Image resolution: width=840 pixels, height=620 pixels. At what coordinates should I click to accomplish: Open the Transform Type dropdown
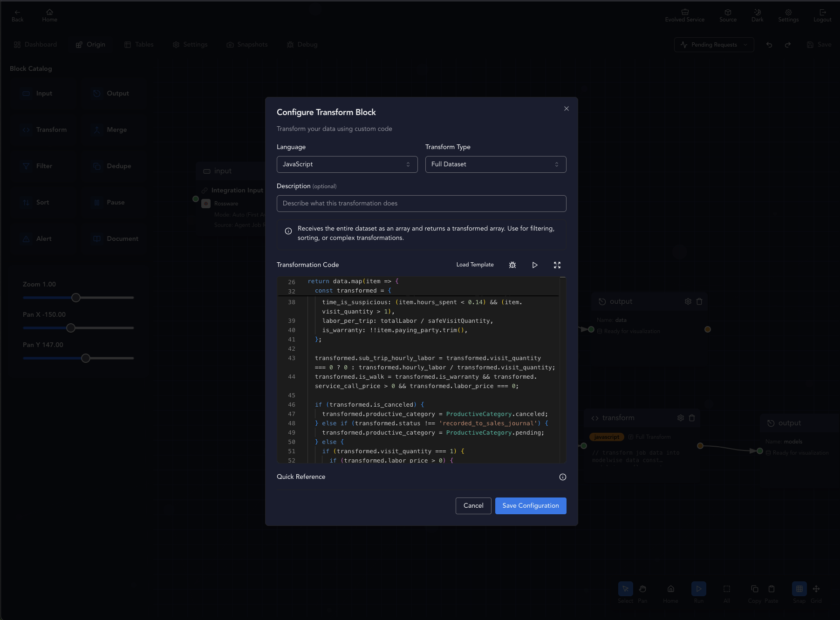(x=496, y=164)
